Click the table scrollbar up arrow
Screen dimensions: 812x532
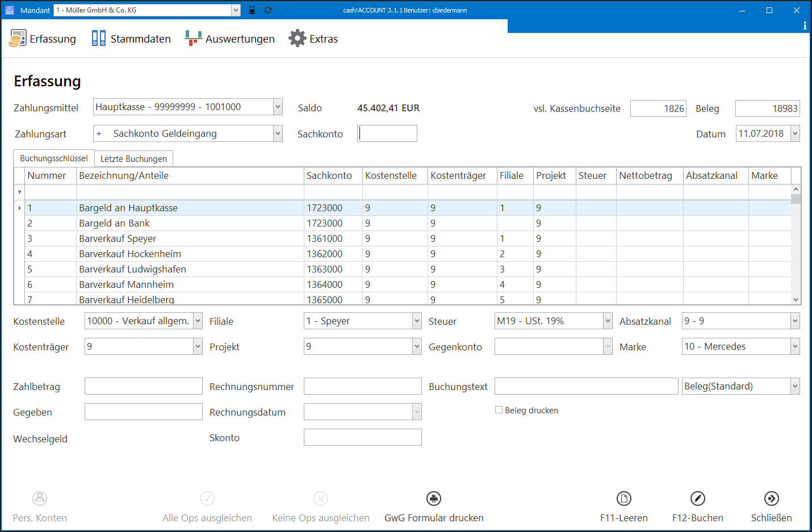796,189
